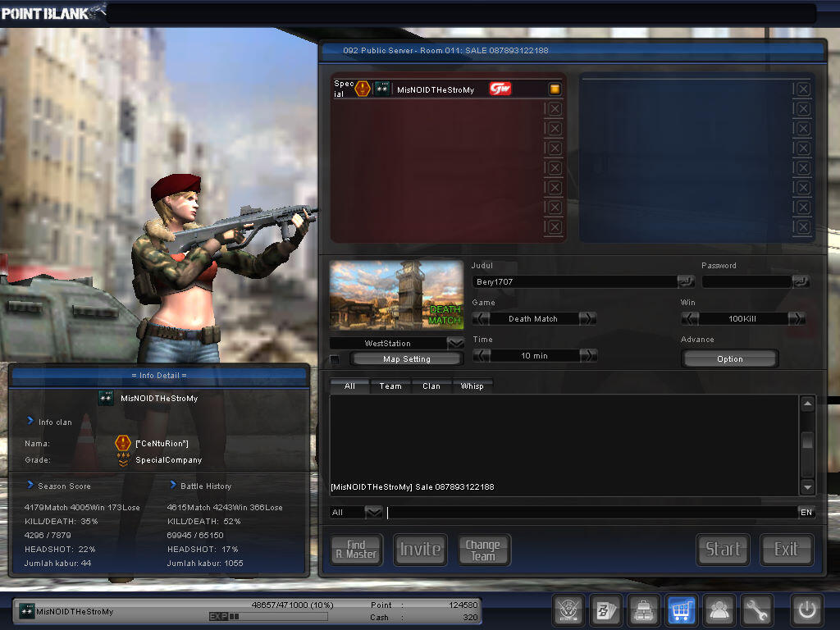This screenshot has height=630, width=840.
Task: Toggle the first red team slot below the player
Action: tap(555, 109)
